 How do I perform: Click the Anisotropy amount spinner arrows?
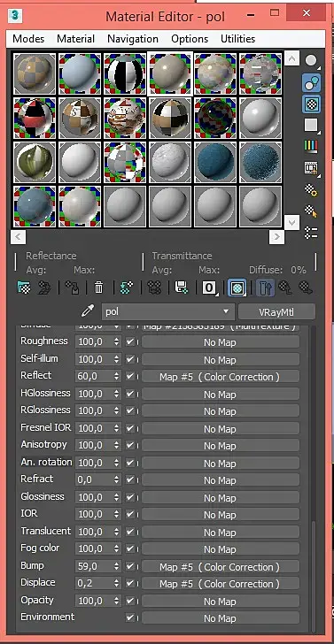(116, 445)
